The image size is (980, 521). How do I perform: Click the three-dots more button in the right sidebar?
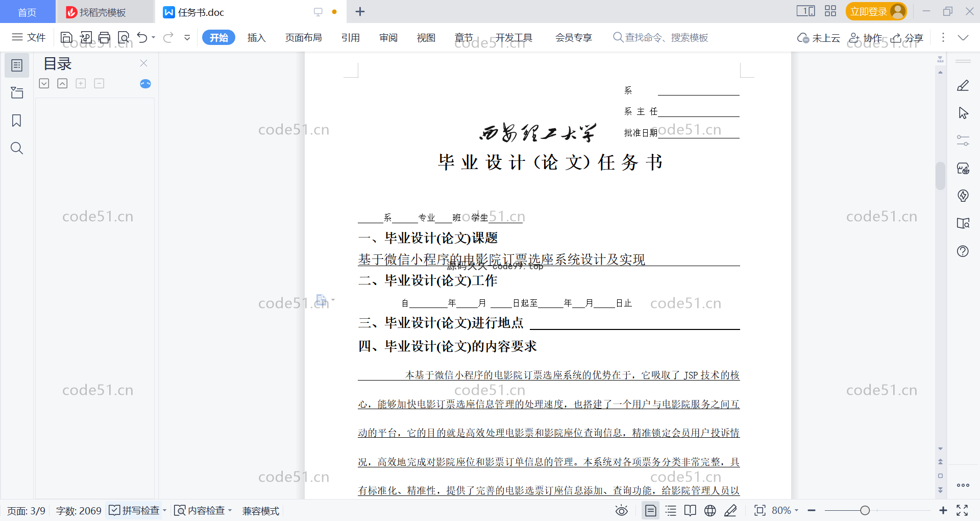tap(963, 485)
